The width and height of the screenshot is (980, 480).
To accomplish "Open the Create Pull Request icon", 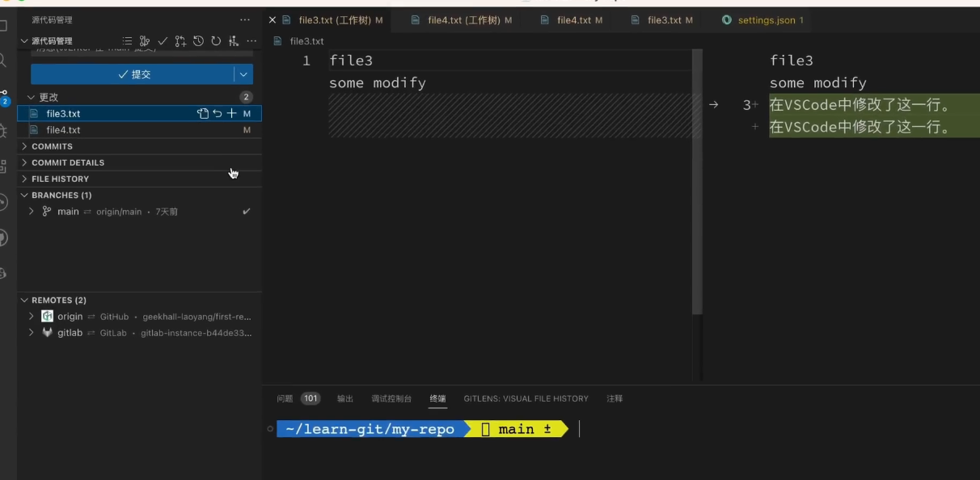I will tap(180, 40).
